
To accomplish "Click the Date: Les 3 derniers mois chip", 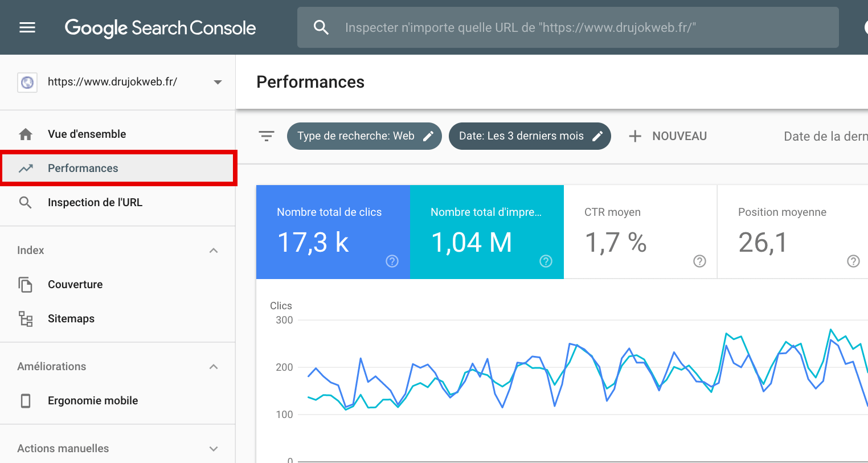I will pyautogui.click(x=530, y=136).
